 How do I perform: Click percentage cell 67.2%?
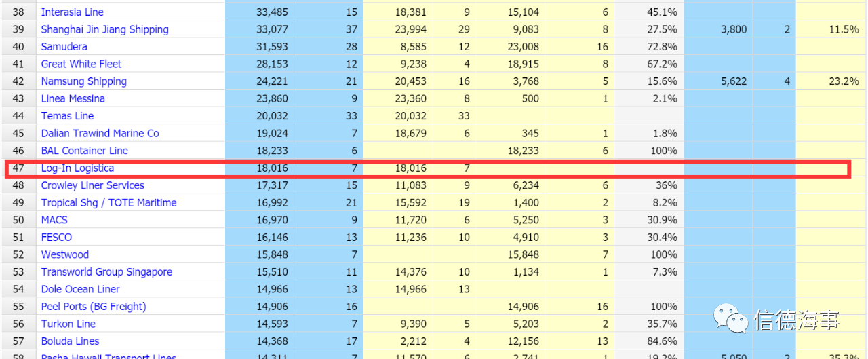[x=662, y=64]
